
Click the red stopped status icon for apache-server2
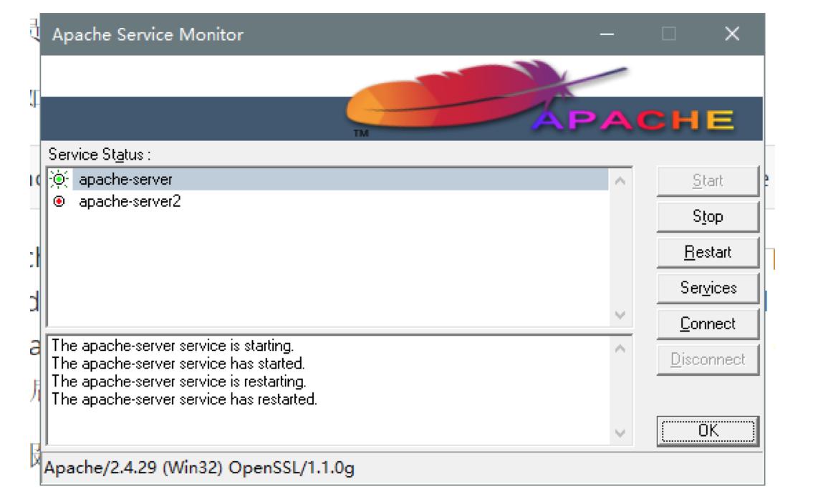click(x=59, y=201)
